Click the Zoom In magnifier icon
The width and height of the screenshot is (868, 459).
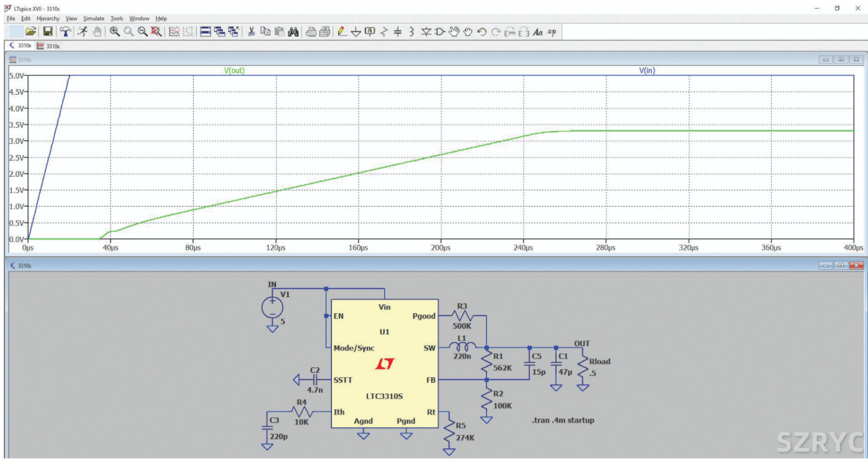pos(115,32)
